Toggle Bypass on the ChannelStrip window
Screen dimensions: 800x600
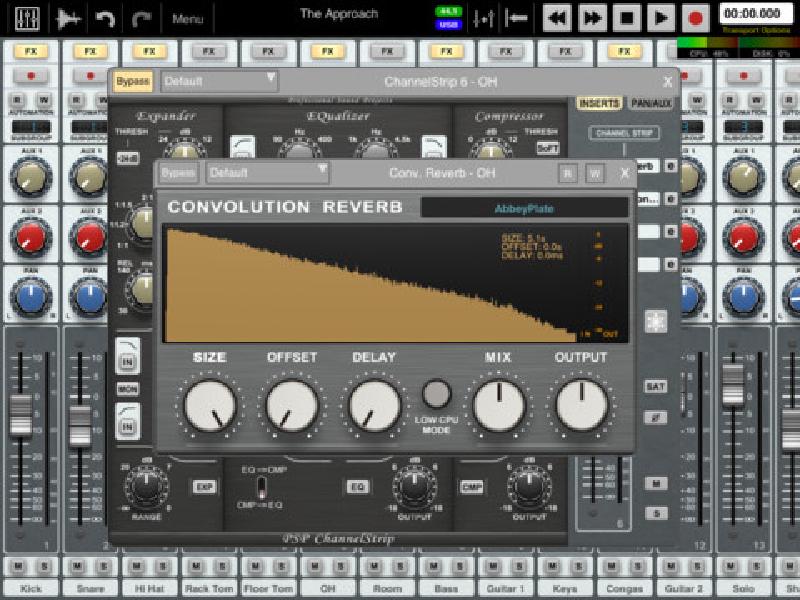tap(133, 82)
